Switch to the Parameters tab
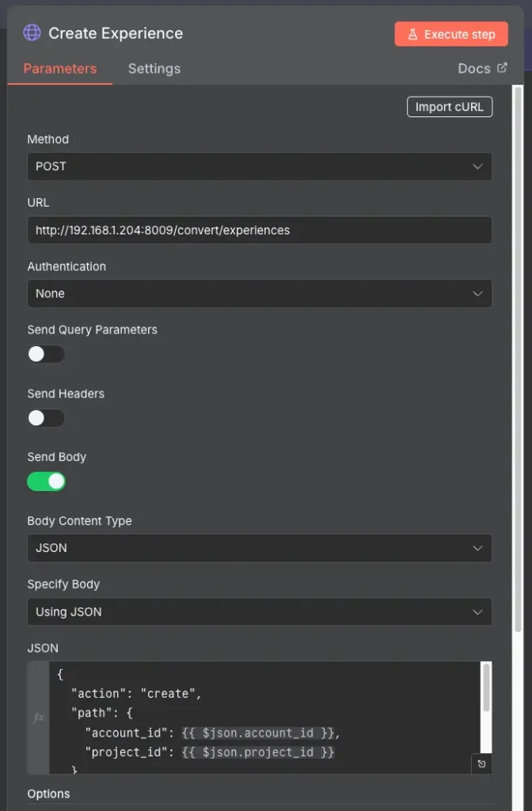The image size is (532, 811). tap(60, 69)
